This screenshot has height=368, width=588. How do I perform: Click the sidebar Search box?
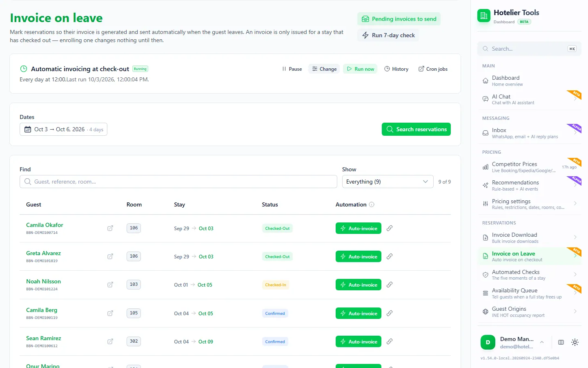click(529, 49)
